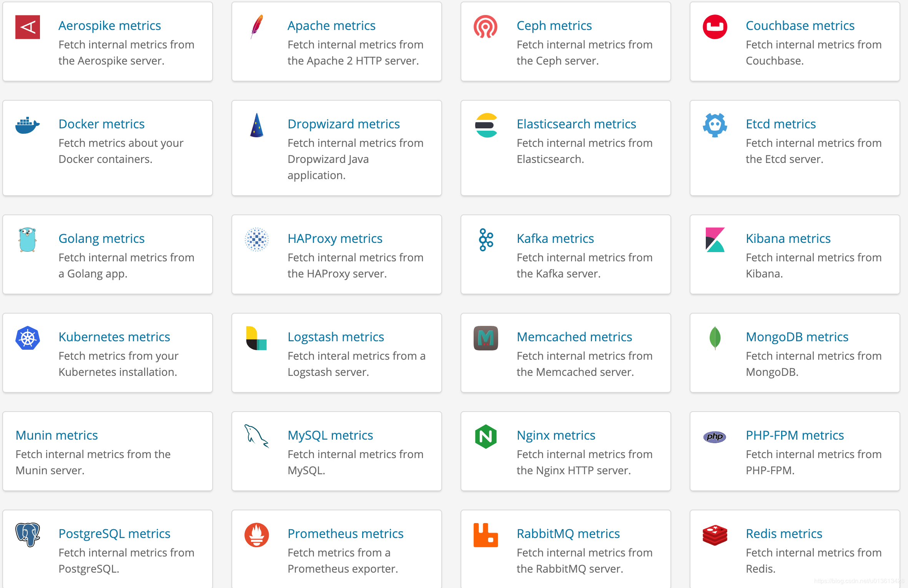Click the MySQL dolphin icon

coord(257,436)
